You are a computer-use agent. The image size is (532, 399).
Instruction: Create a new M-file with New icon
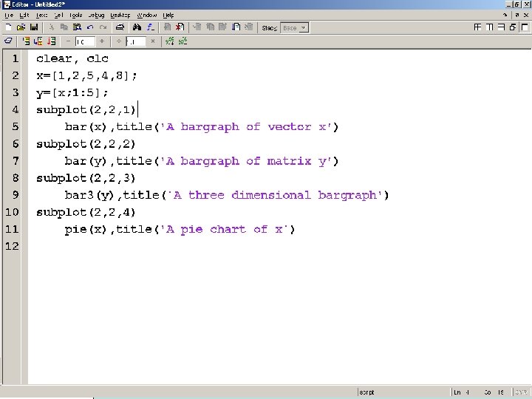pos(8,27)
